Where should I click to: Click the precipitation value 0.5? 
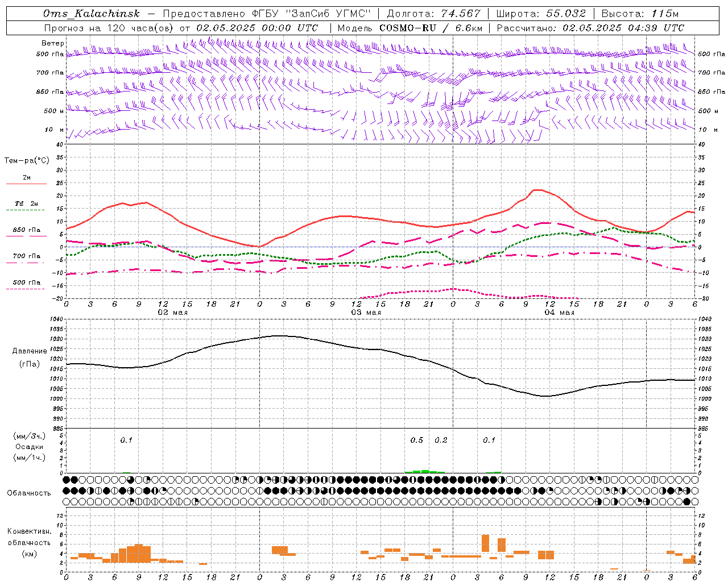coord(417,440)
